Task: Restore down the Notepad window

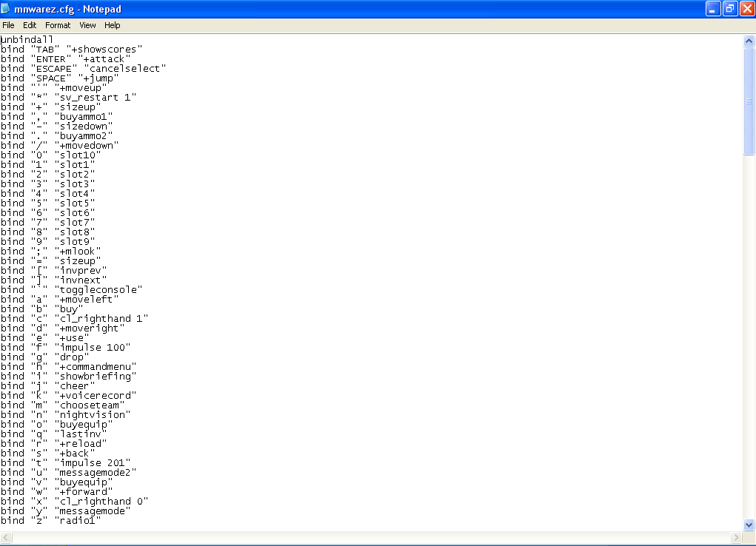Action: [x=730, y=9]
